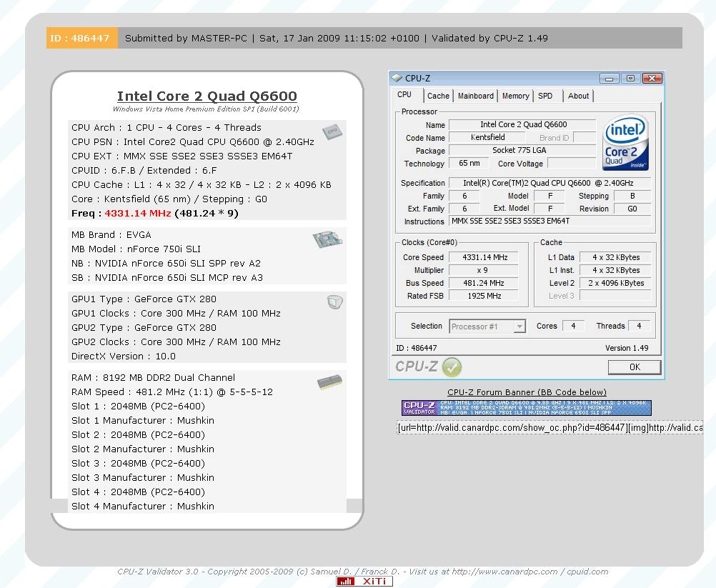
Task: Click the RAM module icon beside RAM row
Action: [329, 382]
